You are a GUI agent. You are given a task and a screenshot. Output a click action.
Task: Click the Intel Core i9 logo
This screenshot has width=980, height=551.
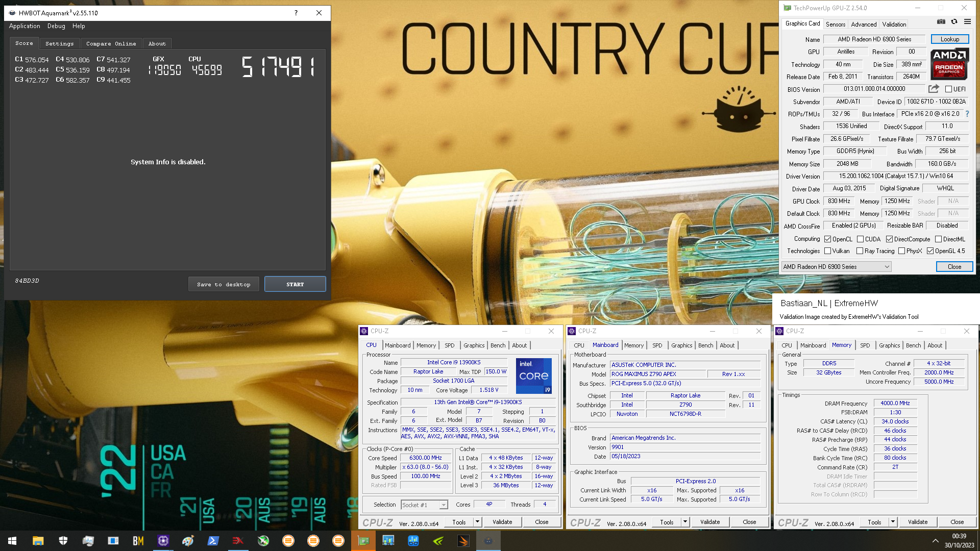533,376
